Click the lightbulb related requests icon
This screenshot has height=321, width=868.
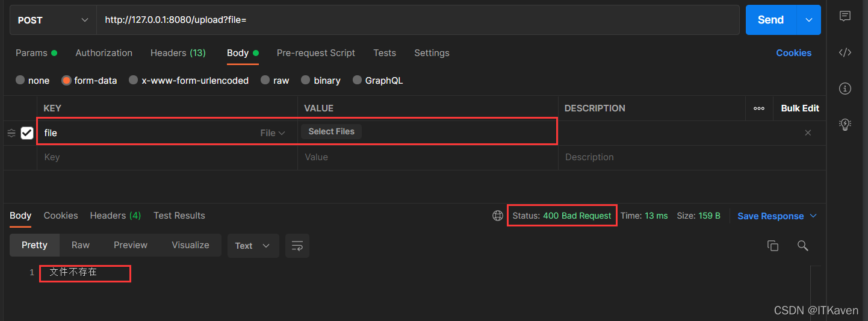pos(845,124)
